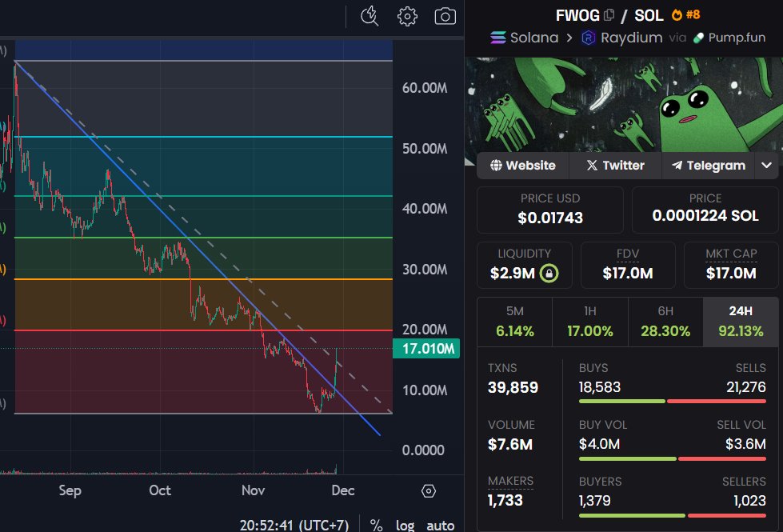The width and height of the screenshot is (783, 532).
Task: Toggle percent scale mode
Action: point(376,525)
